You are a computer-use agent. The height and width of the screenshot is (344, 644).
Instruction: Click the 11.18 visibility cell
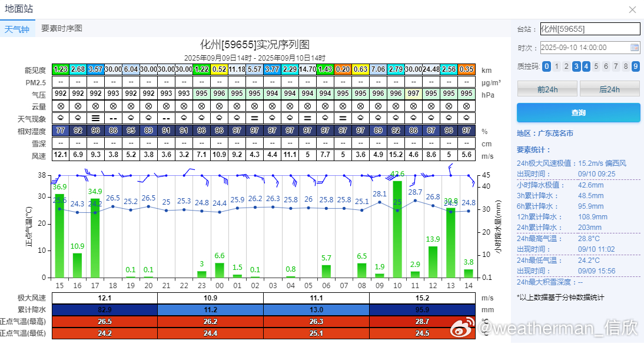237,69
